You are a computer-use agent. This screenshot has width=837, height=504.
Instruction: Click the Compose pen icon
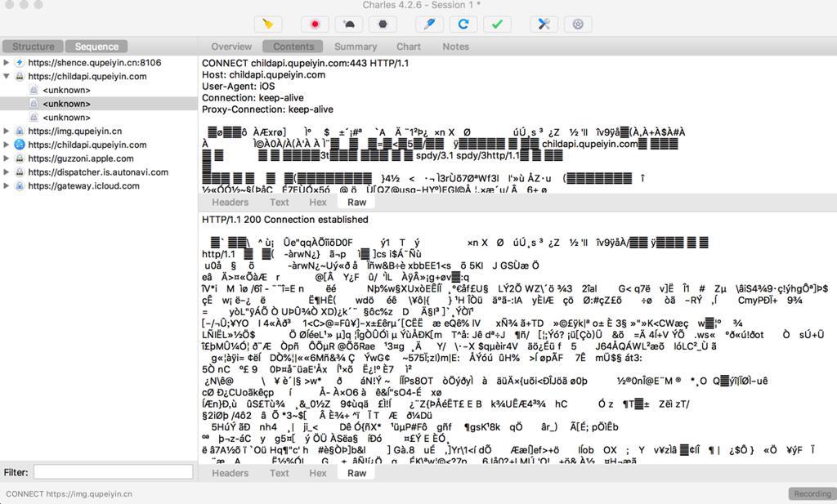(x=429, y=24)
